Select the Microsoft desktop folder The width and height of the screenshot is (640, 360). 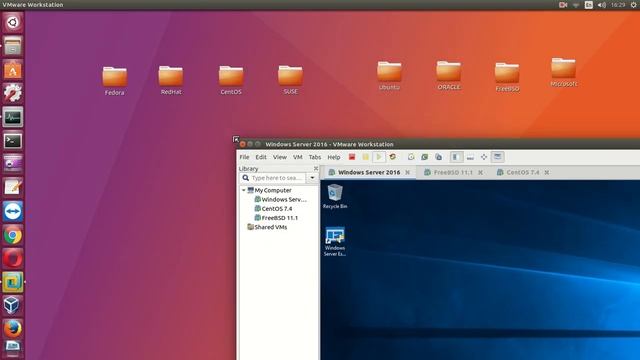[564, 72]
